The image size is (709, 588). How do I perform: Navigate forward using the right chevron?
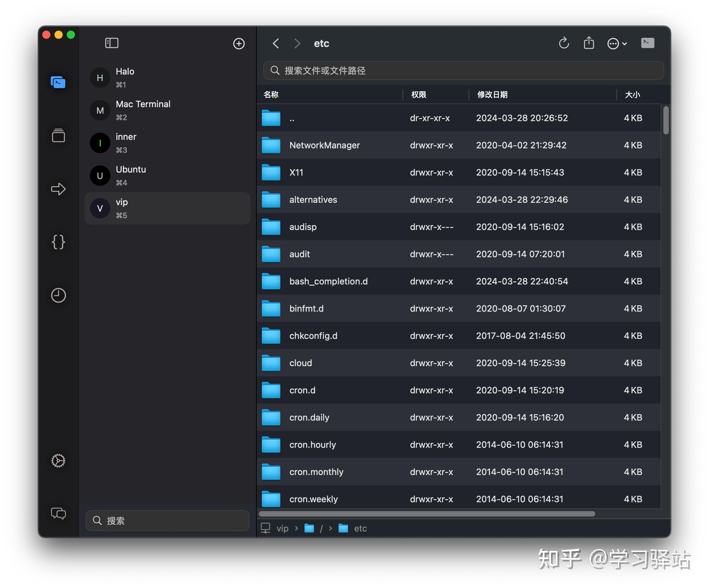coord(297,44)
